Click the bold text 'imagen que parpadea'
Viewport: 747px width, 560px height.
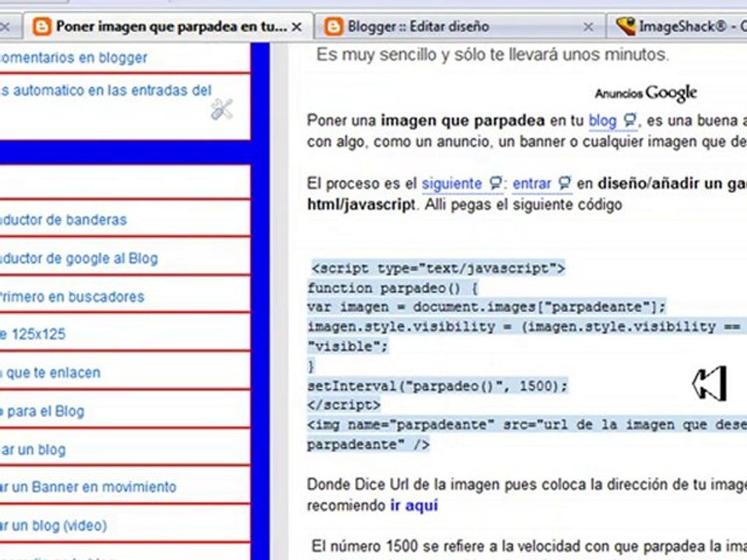pyautogui.click(x=462, y=121)
